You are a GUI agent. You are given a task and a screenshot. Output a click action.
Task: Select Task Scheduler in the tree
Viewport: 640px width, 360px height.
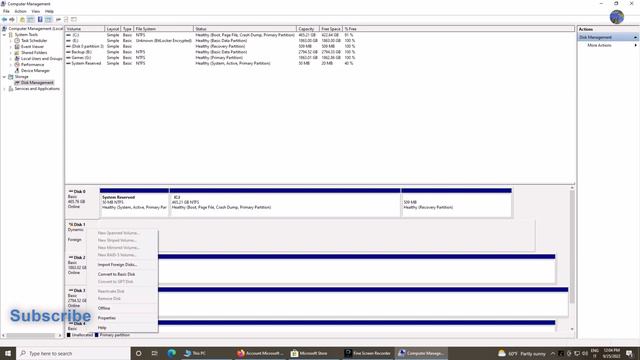point(34,41)
